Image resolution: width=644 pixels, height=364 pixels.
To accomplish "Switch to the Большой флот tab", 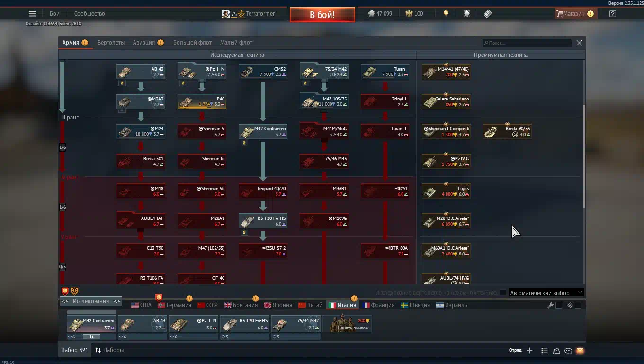I will pos(192,43).
